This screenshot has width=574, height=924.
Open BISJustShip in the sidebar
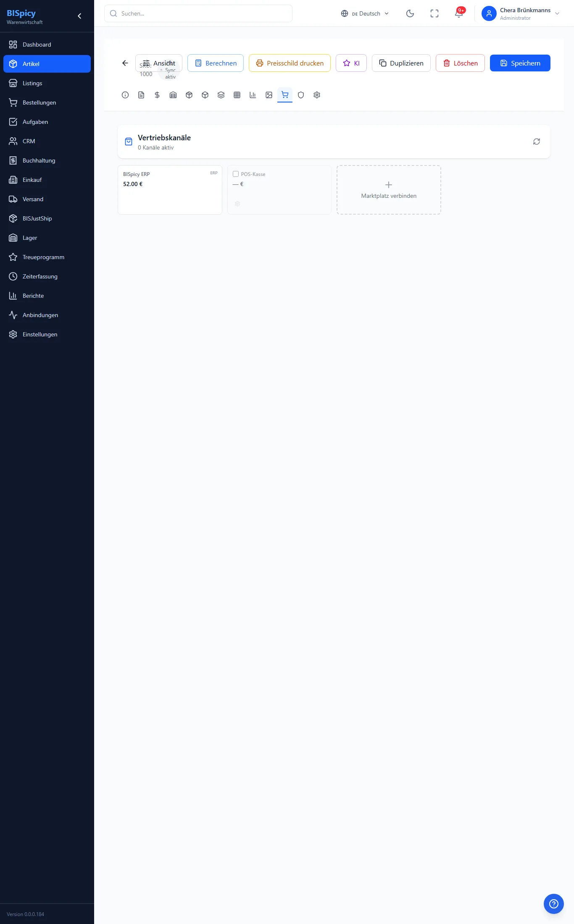coord(47,218)
